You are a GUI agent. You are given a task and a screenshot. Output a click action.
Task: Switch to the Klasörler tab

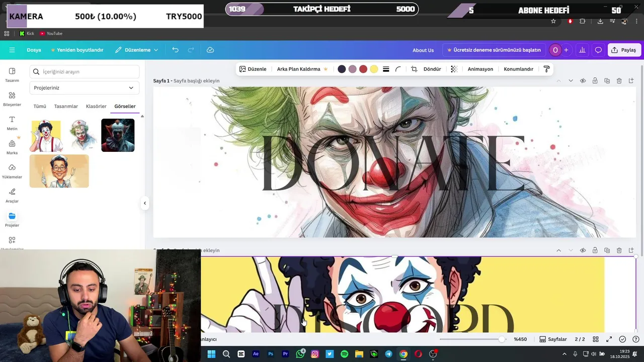click(96, 106)
